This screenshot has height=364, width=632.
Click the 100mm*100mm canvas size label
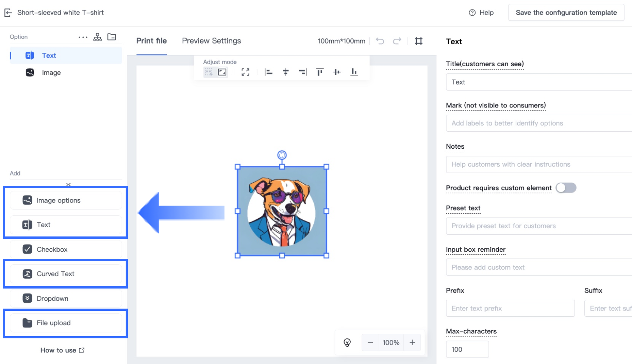342,41
